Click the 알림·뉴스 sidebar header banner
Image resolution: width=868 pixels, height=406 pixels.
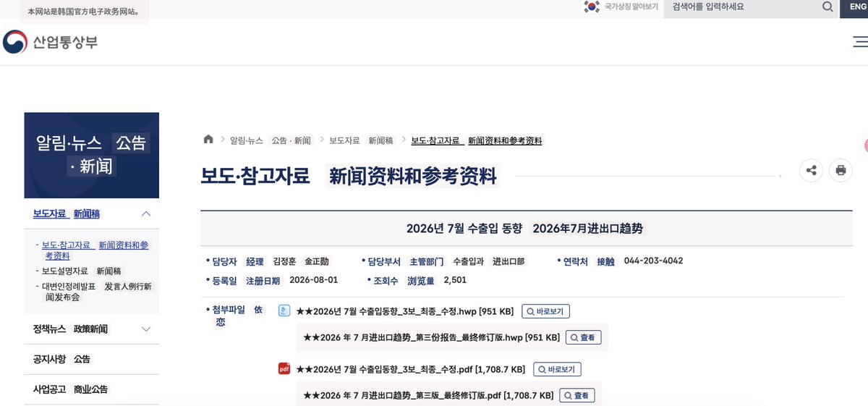coord(91,155)
